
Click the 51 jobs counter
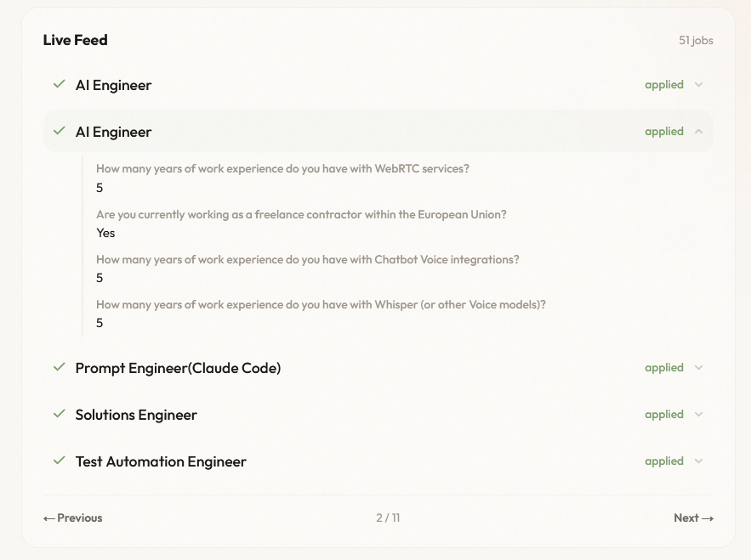(x=696, y=40)
